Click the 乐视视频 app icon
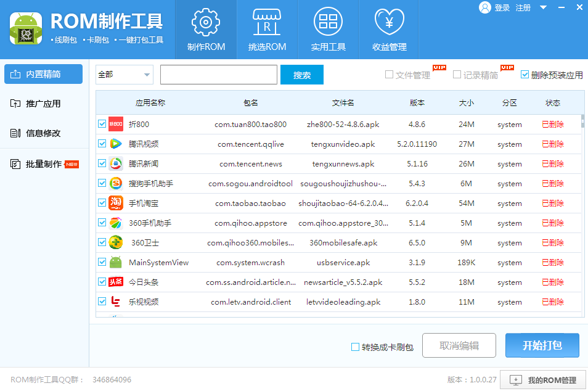The height and width of the screenshot is (391, 588). tap(116, 302)
